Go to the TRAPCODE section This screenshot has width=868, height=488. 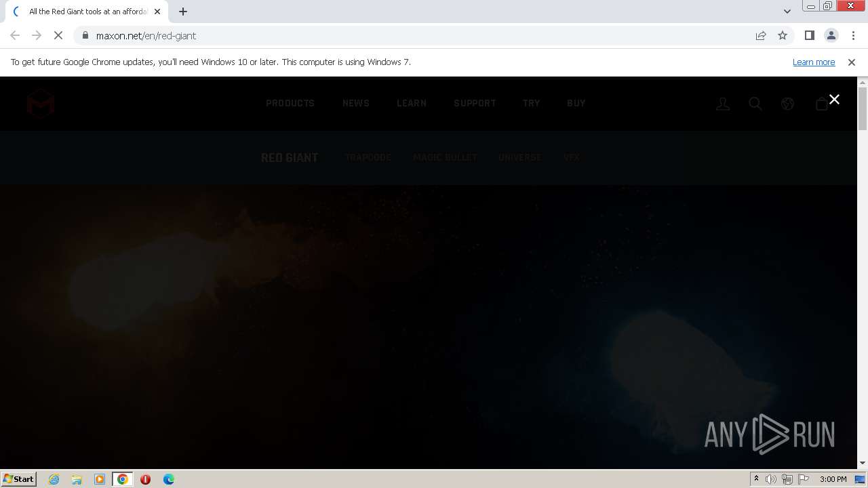point(368,157)
